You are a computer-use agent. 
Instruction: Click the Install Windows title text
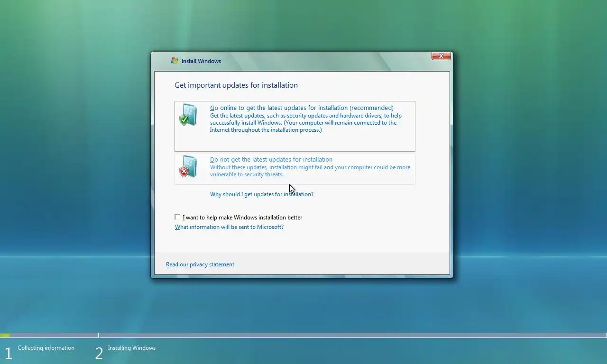[201, 61]
